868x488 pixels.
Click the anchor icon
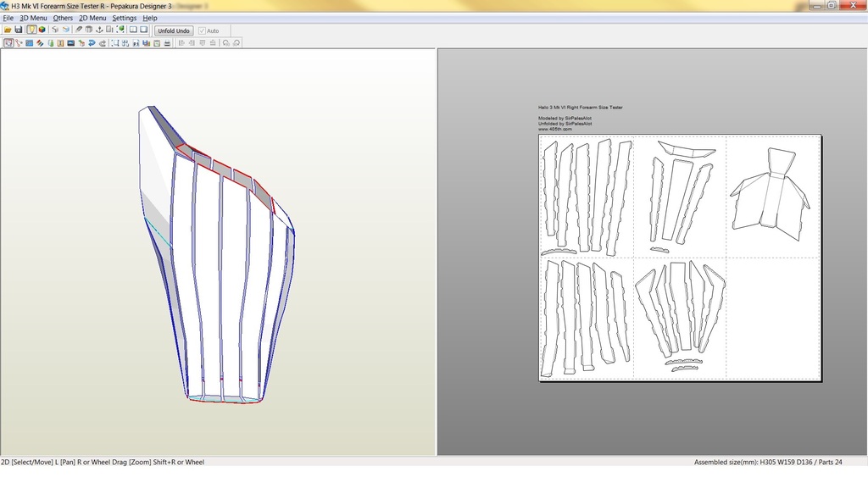pyautogui.click(x=99, y=30)
